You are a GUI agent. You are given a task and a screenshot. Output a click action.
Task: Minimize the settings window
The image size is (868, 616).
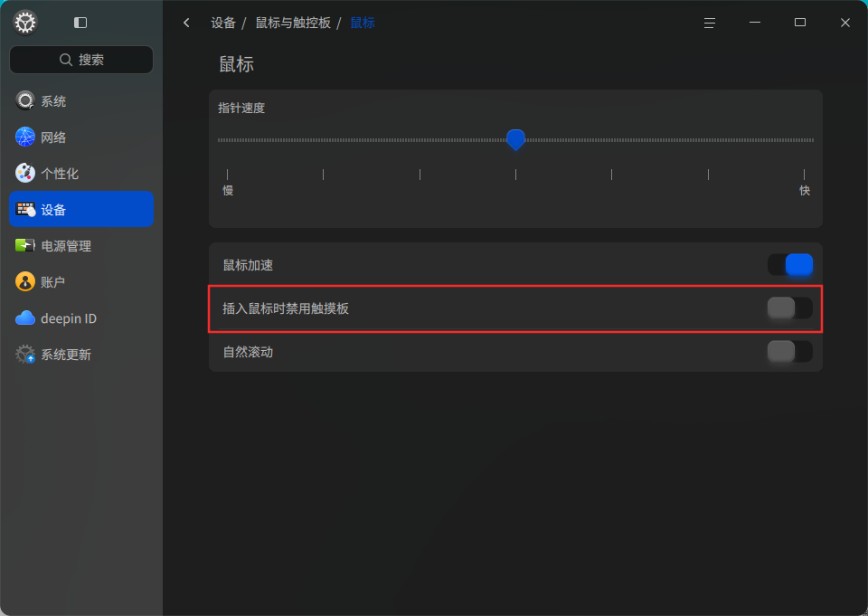(x=754, y=23)
